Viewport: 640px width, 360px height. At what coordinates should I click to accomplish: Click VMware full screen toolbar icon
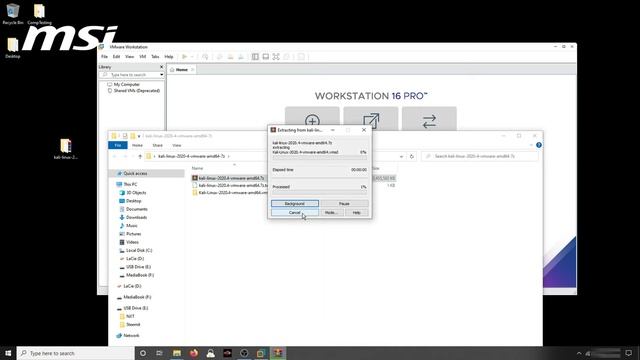(276, 57)
